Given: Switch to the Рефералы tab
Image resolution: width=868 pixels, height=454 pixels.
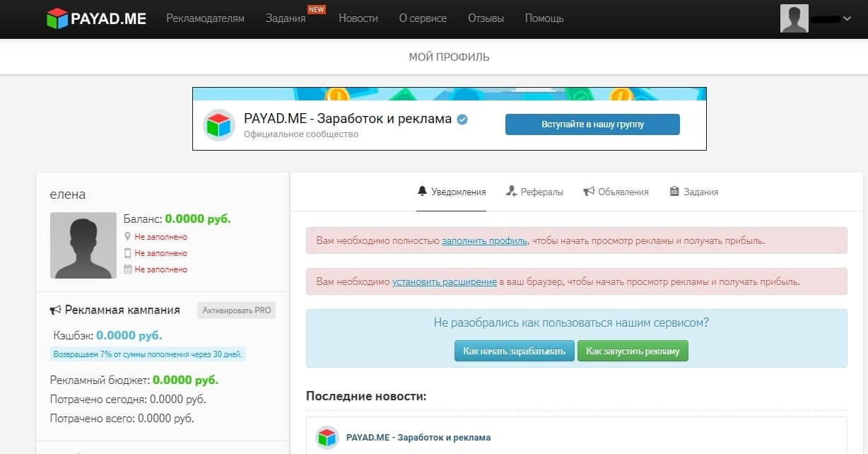Looking at the screenshot, I should click(x=535, y=192).
